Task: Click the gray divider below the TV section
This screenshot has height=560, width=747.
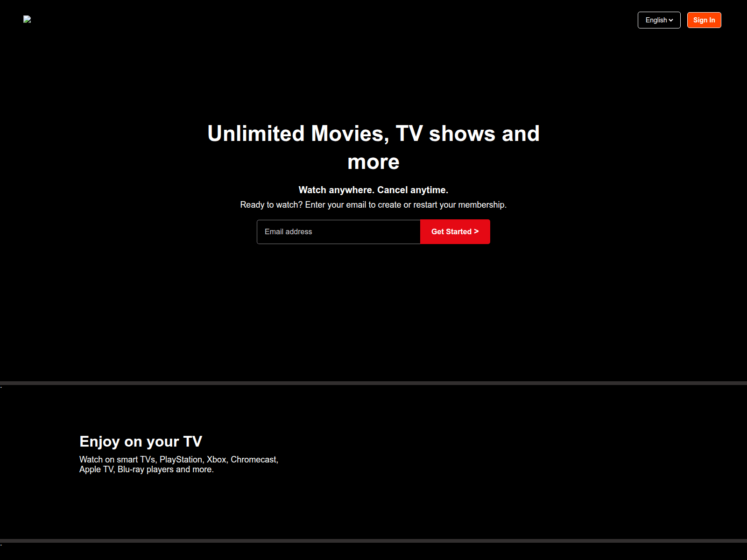Action: [373, 541]
